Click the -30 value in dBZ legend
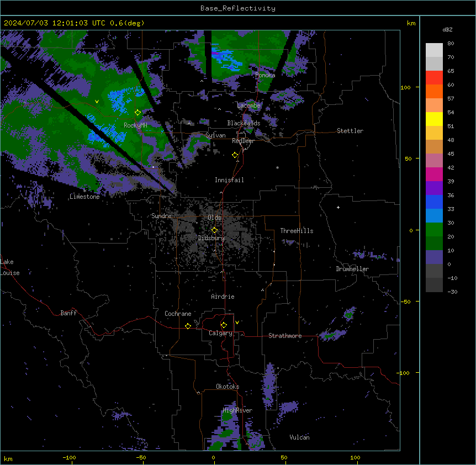The height and width of the screenshot is (465, 476). (452, 292)
